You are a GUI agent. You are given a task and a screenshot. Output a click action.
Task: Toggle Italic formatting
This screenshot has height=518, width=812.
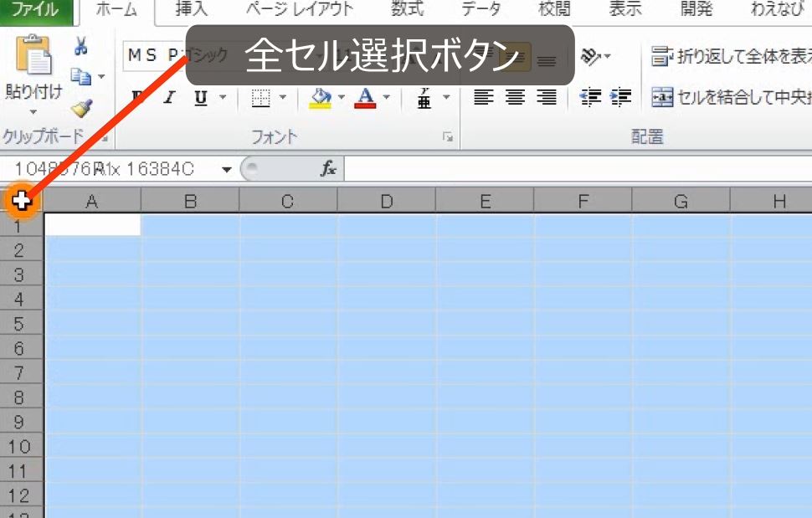[169, 97]
